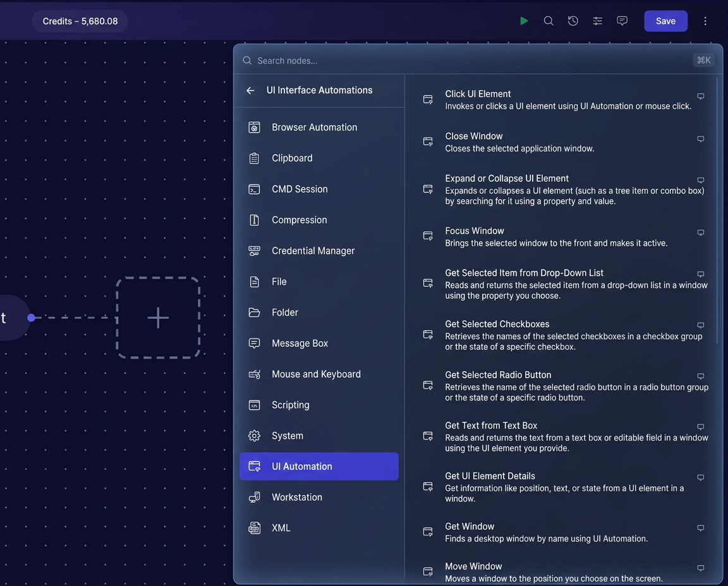Open the Mouse and Keyboard category label
Viewport: 728px width, 586px height.
click(x=316, y=374)
